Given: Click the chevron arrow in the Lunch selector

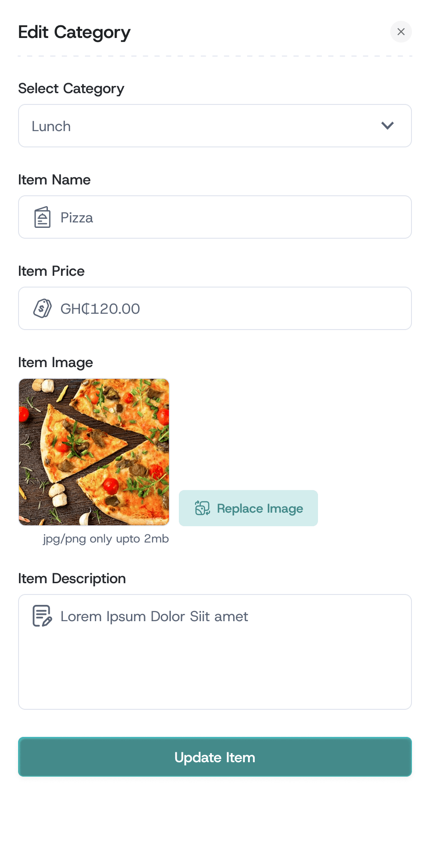Looking at the screenshot, I should coord(388,126).
